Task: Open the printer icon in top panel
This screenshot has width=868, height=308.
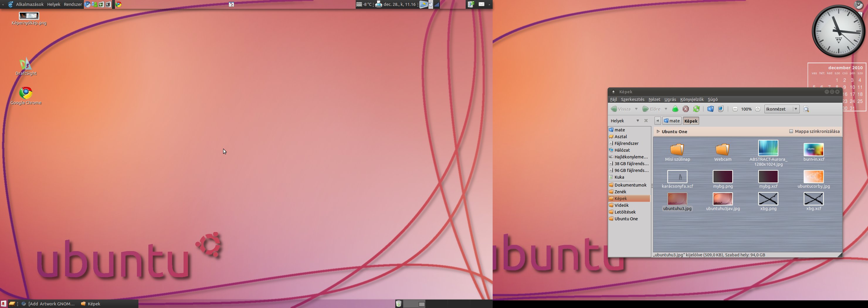Action: (379, 4)
